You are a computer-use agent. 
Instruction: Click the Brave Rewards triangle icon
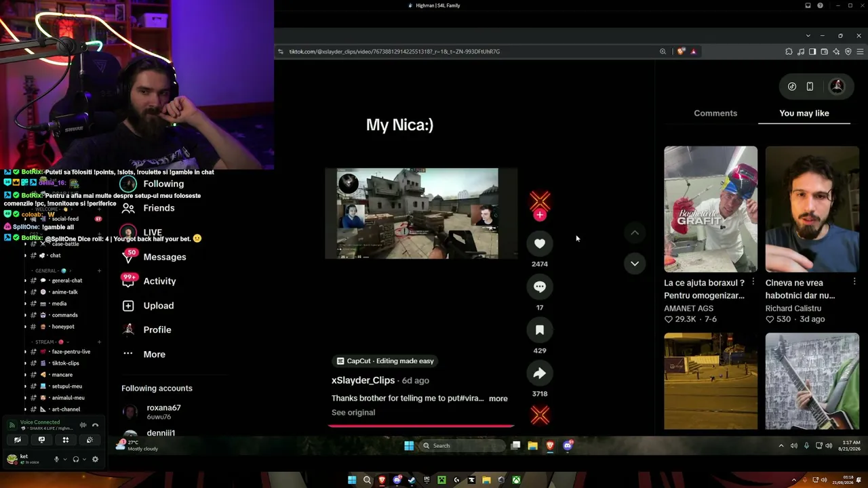coord(693,52)
